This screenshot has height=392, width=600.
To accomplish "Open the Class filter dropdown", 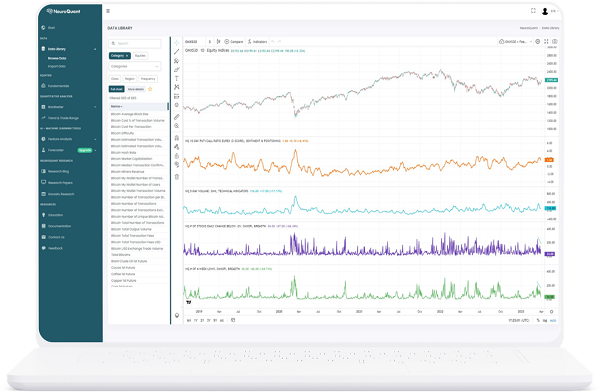I will tap(115, 79).
